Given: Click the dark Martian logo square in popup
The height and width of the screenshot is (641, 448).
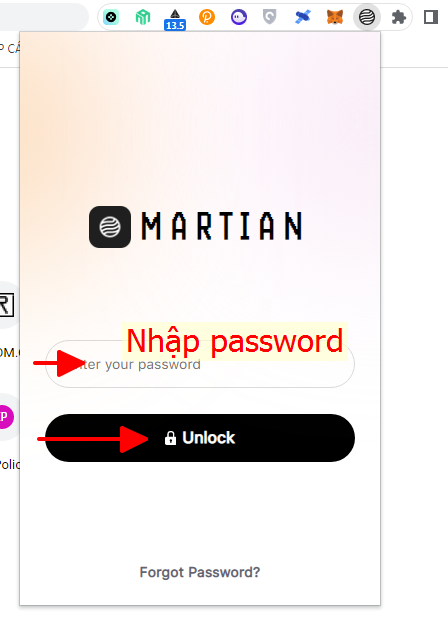Looking at the screenshot, I should tap(110, 227).
